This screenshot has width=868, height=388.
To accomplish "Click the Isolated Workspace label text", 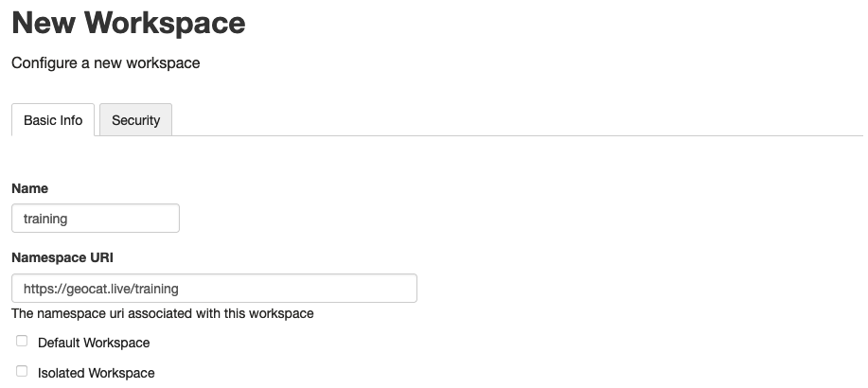I will (97, 373).
